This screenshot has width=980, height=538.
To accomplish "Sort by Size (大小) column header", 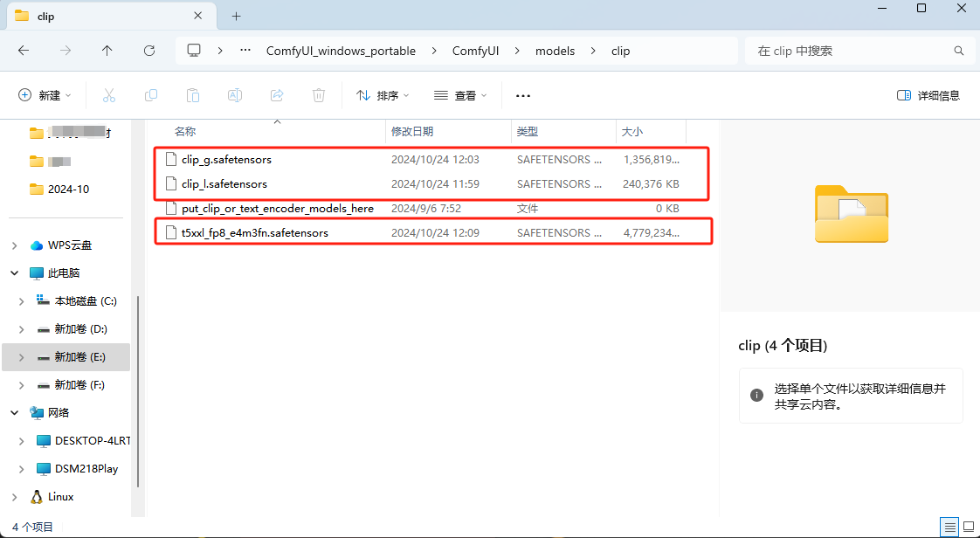I will pos(631,132).
